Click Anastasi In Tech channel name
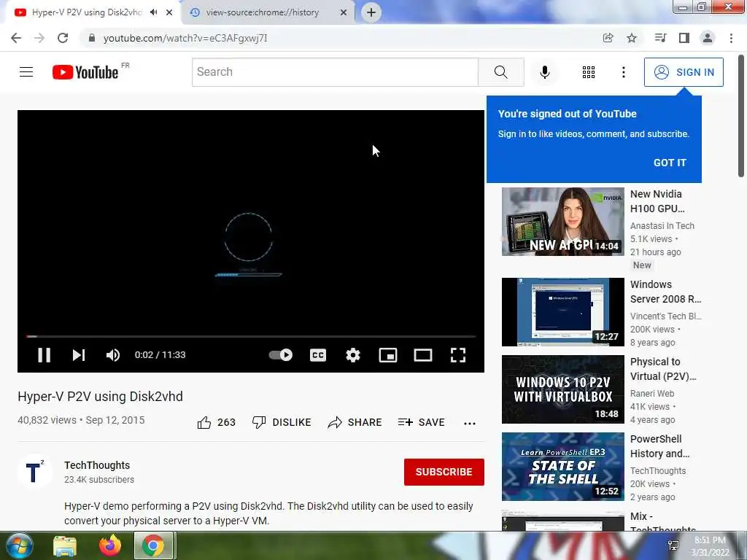The height and width of the screenshot is (560, 747). coord(662,226)
